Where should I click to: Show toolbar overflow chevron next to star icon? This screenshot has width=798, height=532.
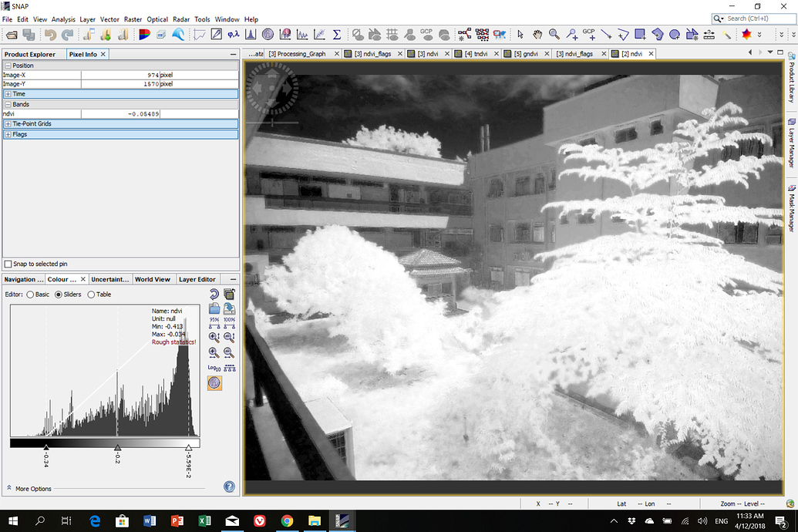[759, 35]
